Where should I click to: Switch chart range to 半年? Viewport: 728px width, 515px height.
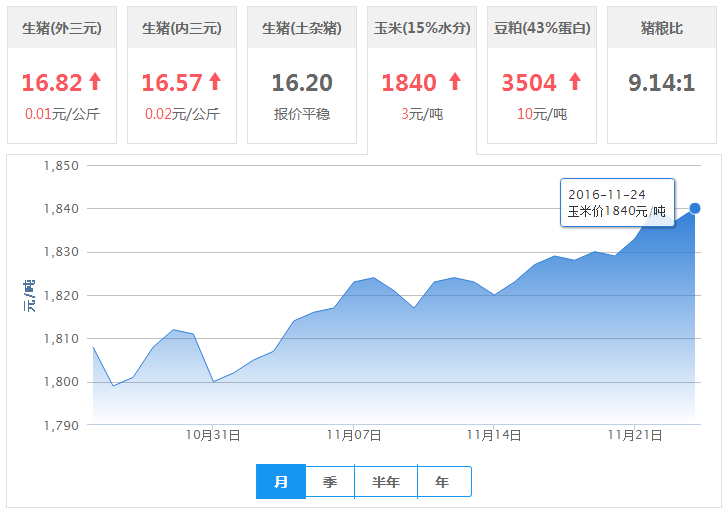click(386, 482)
